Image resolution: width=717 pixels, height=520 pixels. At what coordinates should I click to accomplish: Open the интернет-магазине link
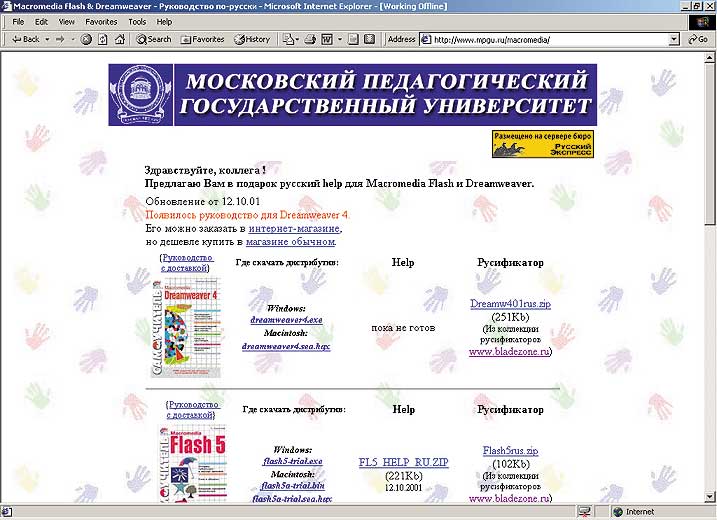(x=294, y=228)
